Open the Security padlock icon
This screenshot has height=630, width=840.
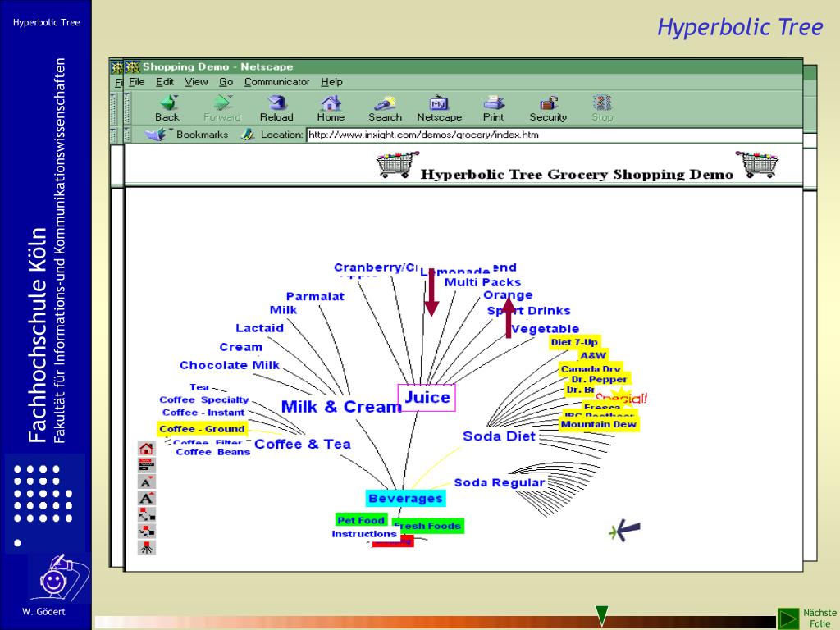(x=549, y=103)
